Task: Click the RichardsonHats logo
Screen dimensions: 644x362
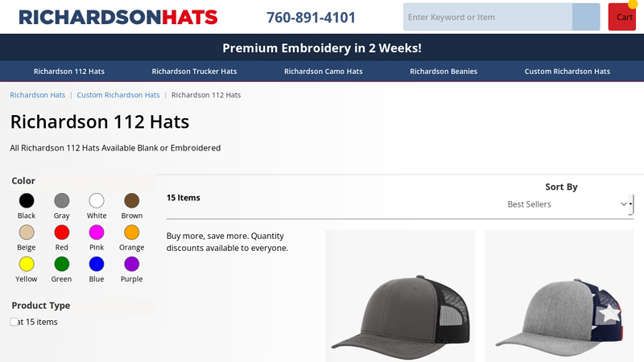Action: tap(118, 17)
